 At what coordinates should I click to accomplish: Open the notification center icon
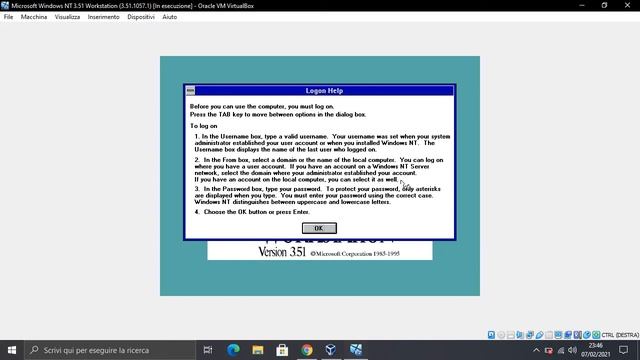coord(623,350)
